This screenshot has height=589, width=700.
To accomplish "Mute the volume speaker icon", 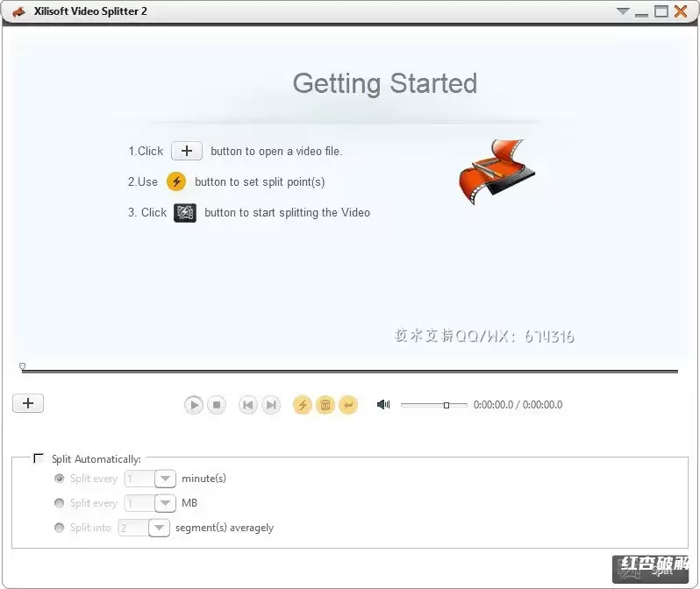I will tap(383, 405).
